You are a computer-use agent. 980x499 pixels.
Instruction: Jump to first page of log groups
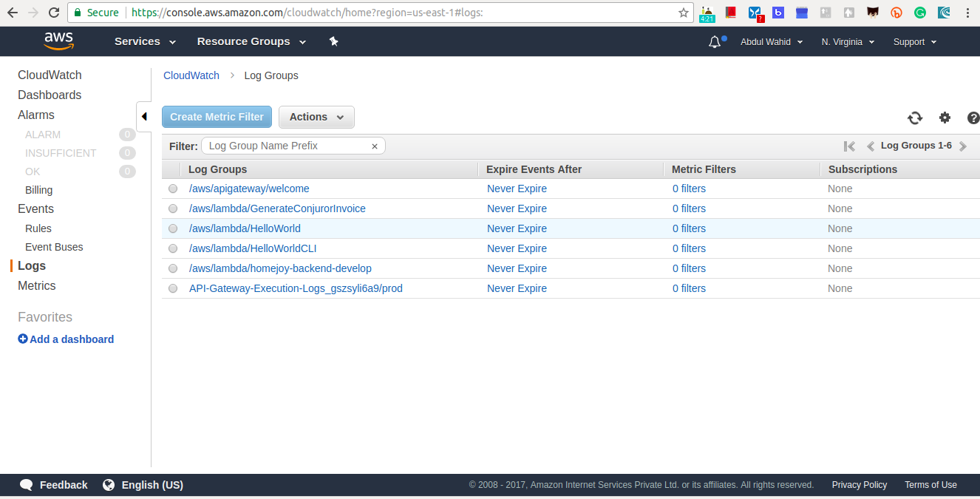pos(849,146)
